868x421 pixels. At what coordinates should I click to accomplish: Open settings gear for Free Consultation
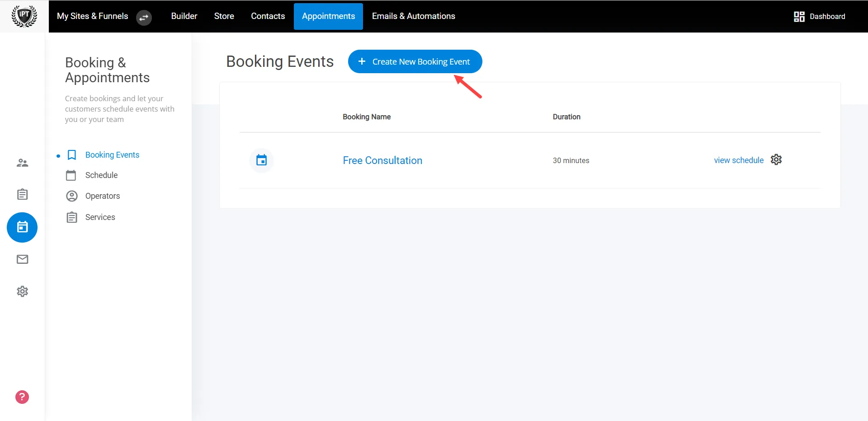tap(776, 159)
